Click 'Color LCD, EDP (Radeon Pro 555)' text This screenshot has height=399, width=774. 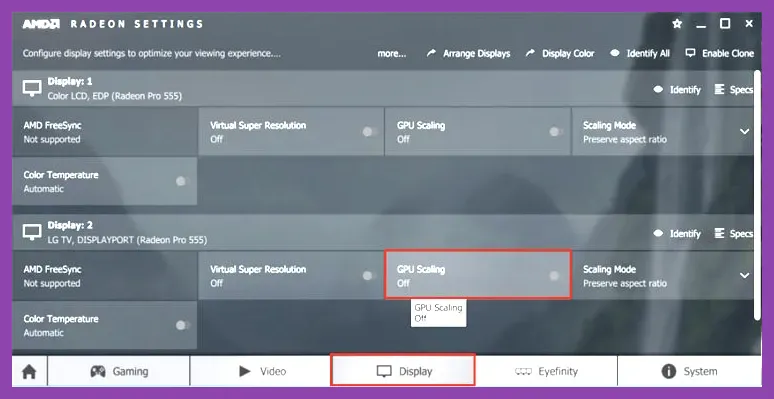pos(115,96)
